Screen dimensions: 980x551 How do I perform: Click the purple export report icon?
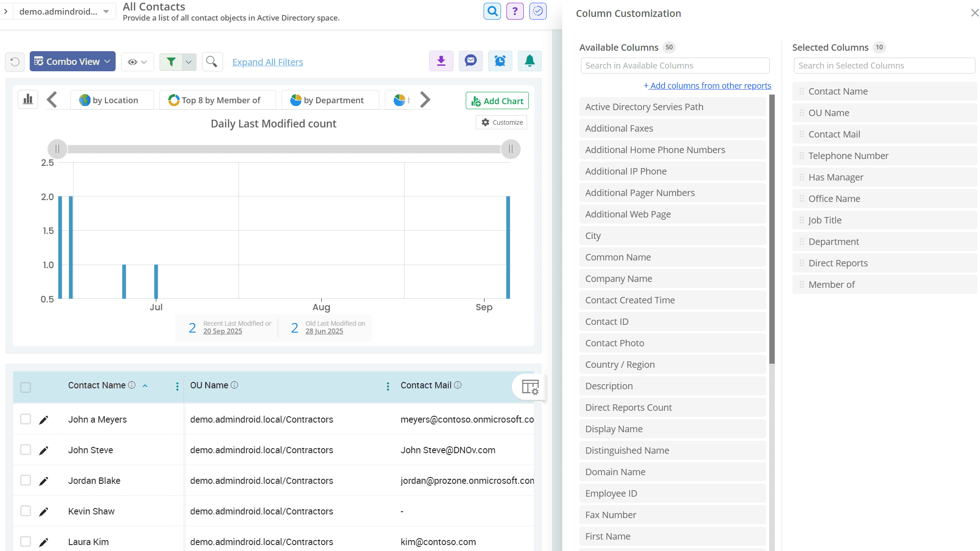point(441,61)
